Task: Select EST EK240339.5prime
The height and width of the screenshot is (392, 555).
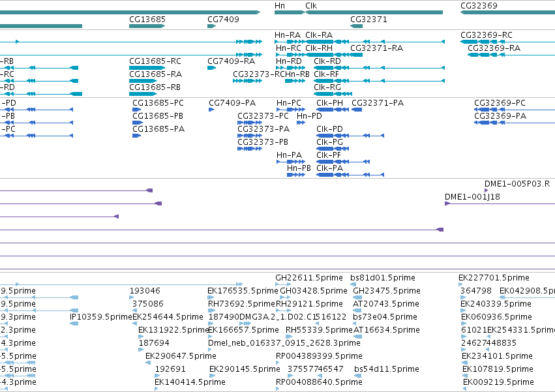Action: click(x=496, y=304)
